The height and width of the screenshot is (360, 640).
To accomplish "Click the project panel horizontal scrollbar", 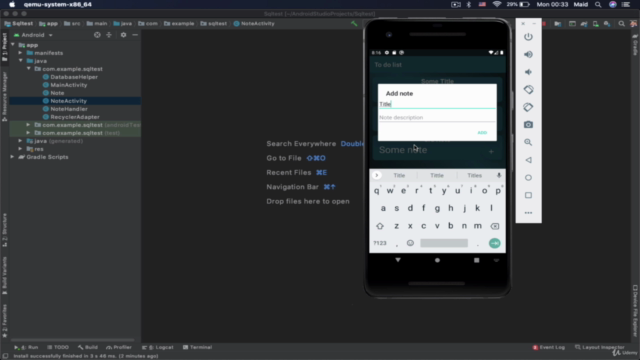I will tap(73, 340).
